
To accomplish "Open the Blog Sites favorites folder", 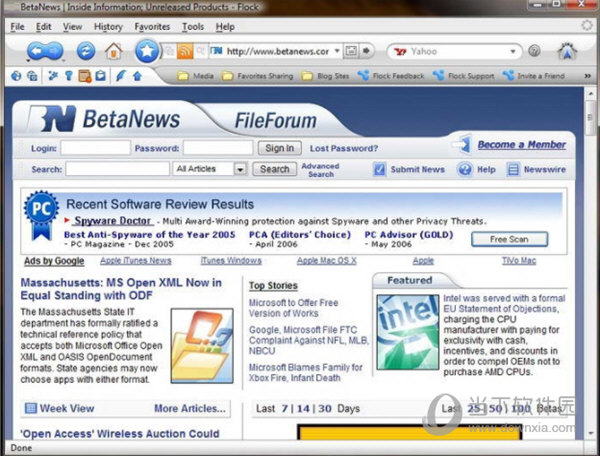I will click(x=325, y=76).
